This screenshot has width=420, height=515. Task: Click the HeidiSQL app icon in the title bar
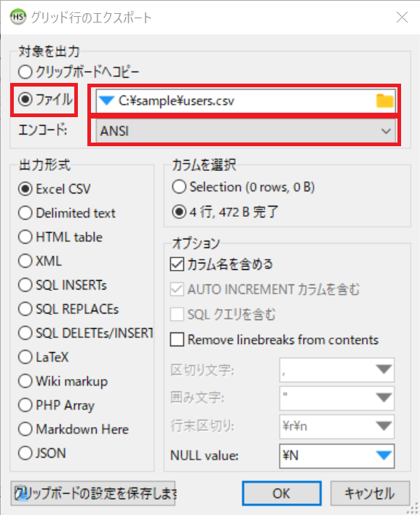coord(17,17)
